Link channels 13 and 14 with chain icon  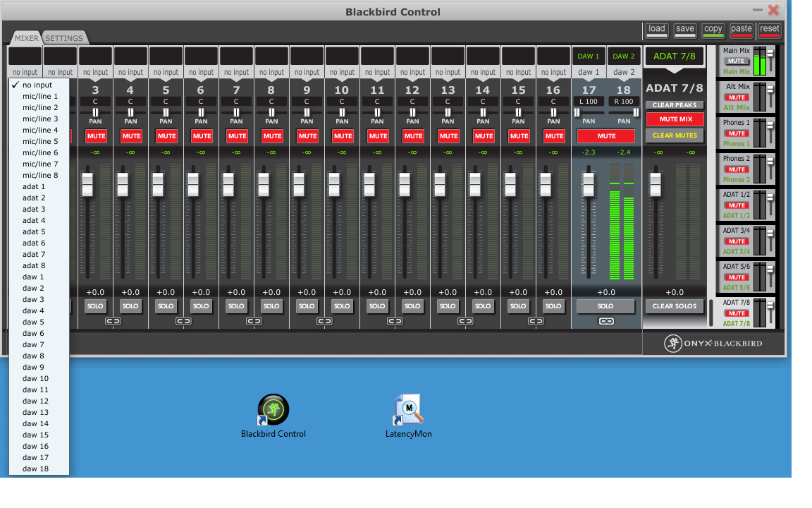point(465,321)
